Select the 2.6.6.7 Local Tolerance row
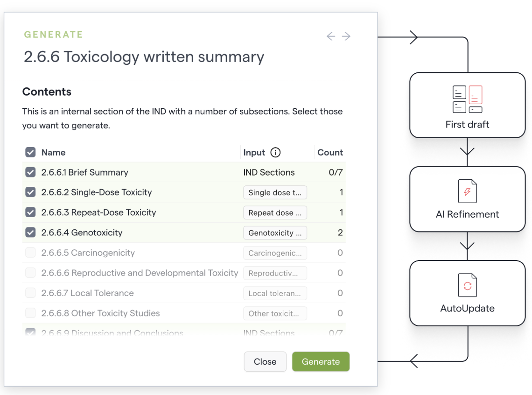Image resolution: width=532 pixels, height=395 pixels. [x=87, y=293]
